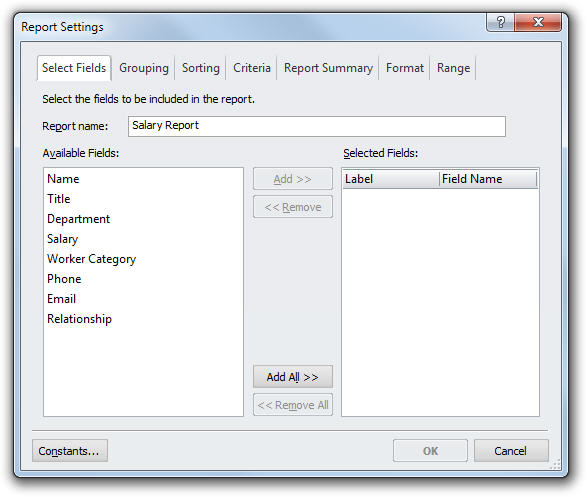Click in the Report name field
This screenshot has height=497, width=587.
click(317, 126)
